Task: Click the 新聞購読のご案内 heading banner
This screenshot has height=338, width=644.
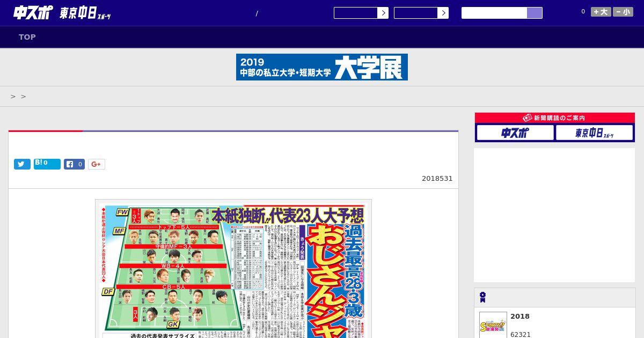Action: point(555,118)
